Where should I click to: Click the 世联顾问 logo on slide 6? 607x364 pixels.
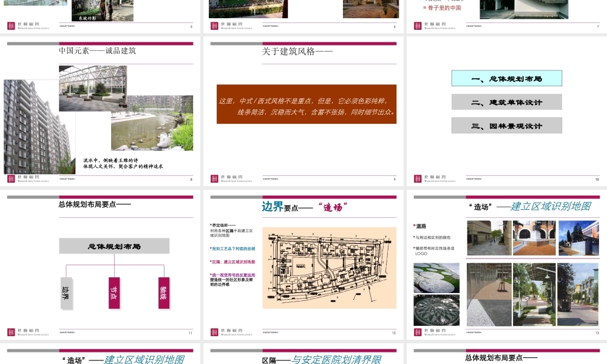pyautogui.click(x=231, y=26)
